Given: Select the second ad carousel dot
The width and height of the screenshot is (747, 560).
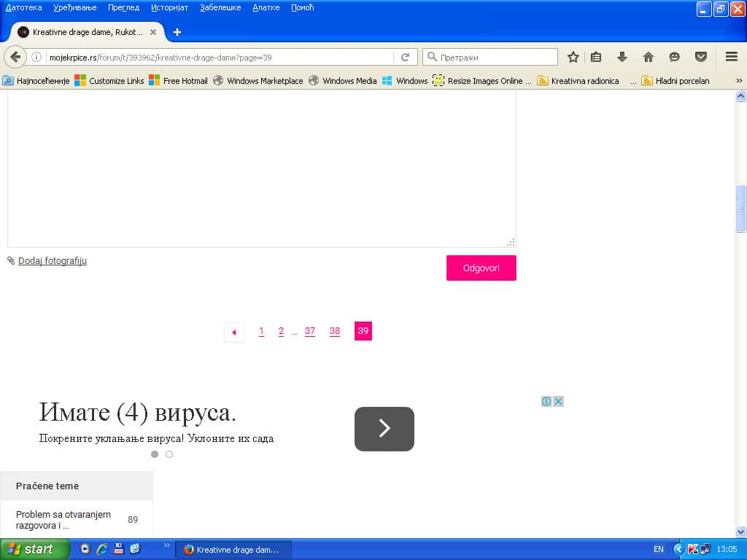Looking at the screenshot, I should point(169,454).
